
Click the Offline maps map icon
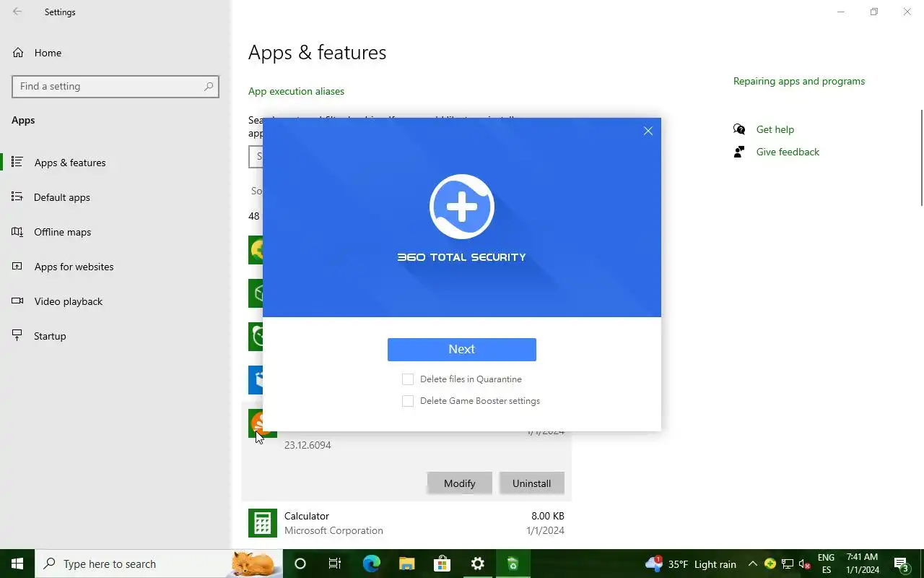point(17,231)
